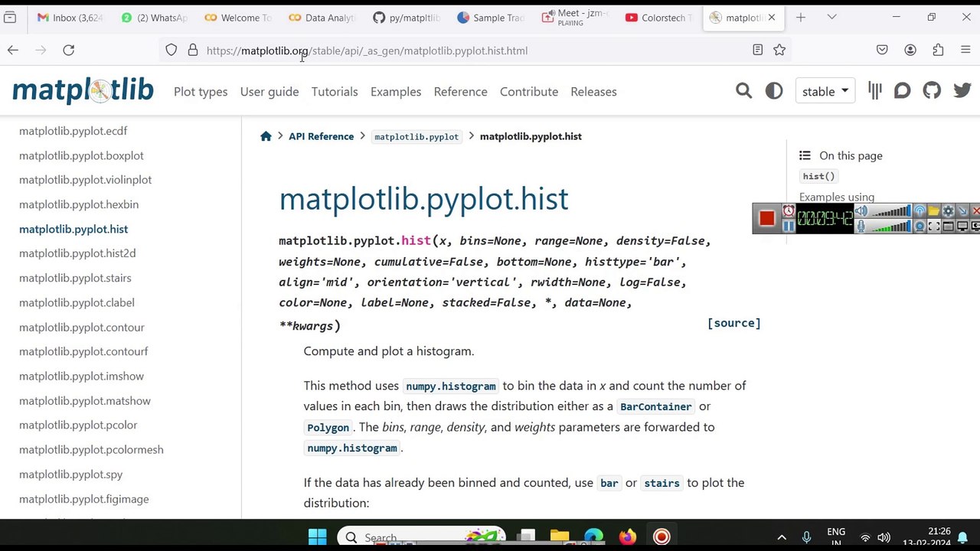This screenshot has height=551, width=980.
Task: Open matplotlib GitHub icon link
Action: [932, 91]
